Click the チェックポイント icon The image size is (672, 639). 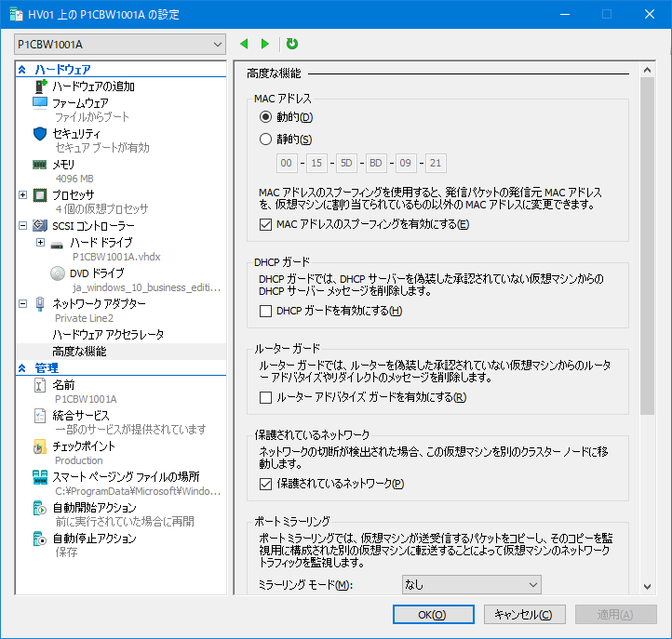40,446
